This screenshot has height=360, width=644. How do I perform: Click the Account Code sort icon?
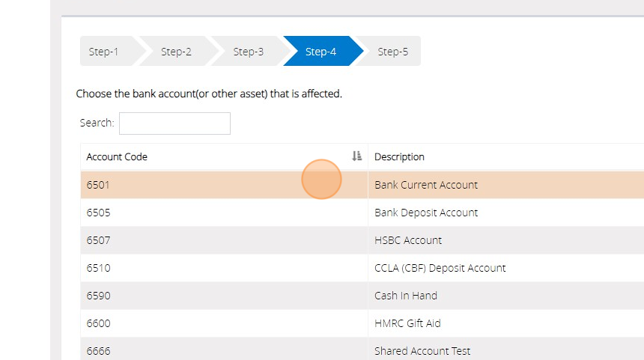tap(356, 156)
